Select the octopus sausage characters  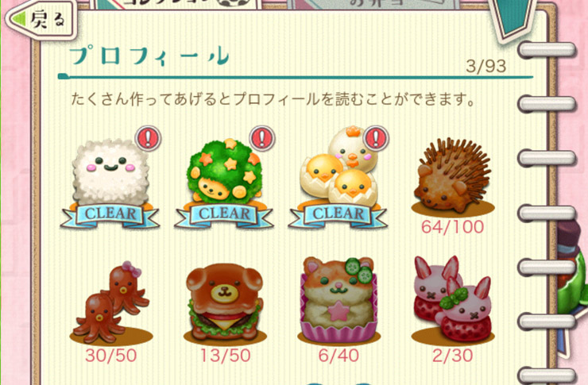click(x=111, y=302)
